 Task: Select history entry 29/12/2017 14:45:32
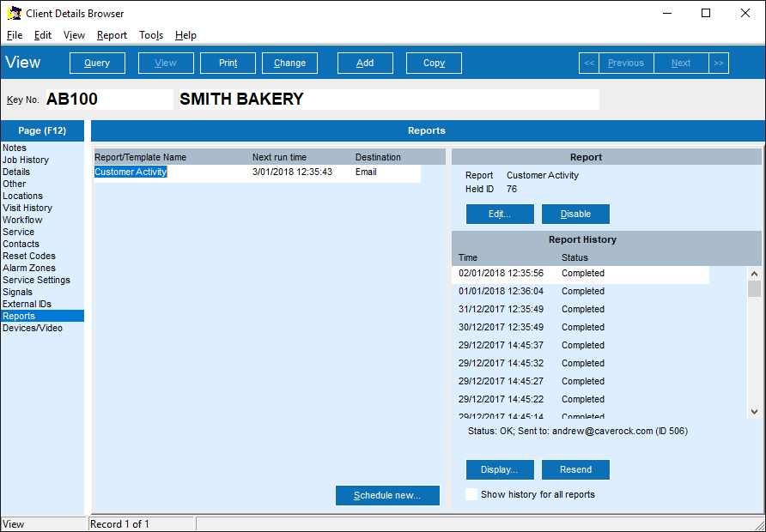(581, 364)
